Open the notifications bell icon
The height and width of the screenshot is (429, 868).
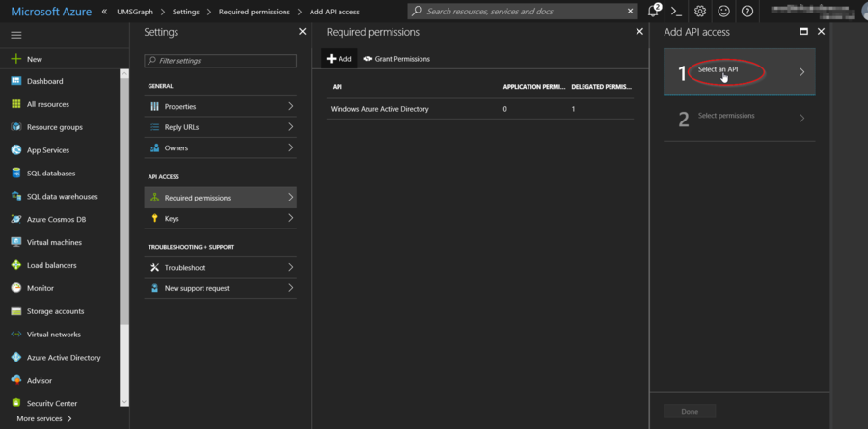click(x=653, y=12)
